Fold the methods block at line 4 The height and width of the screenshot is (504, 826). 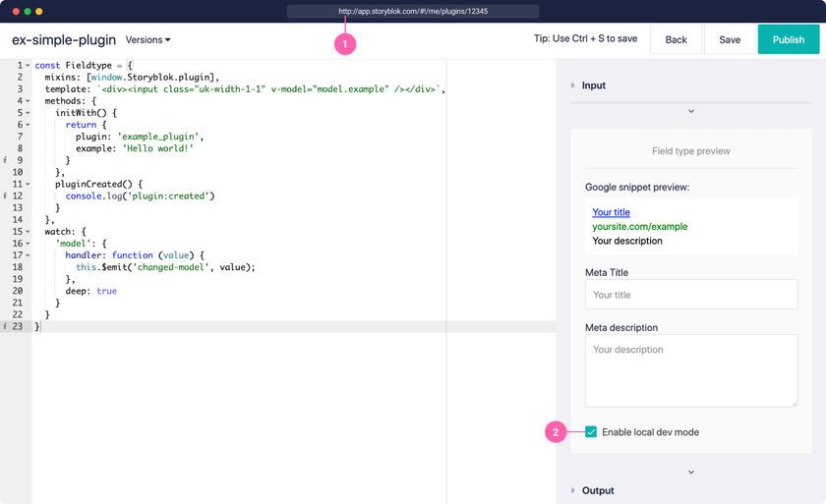28,101
